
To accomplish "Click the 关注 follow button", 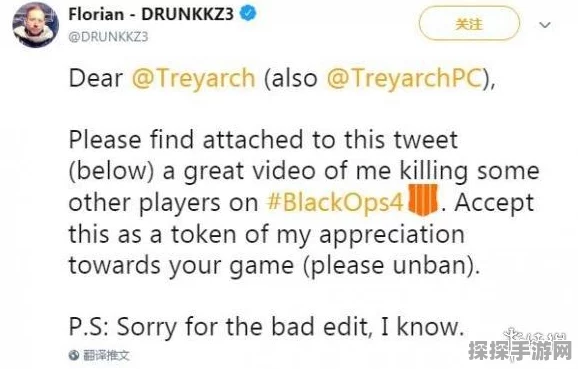I will 469,24.
